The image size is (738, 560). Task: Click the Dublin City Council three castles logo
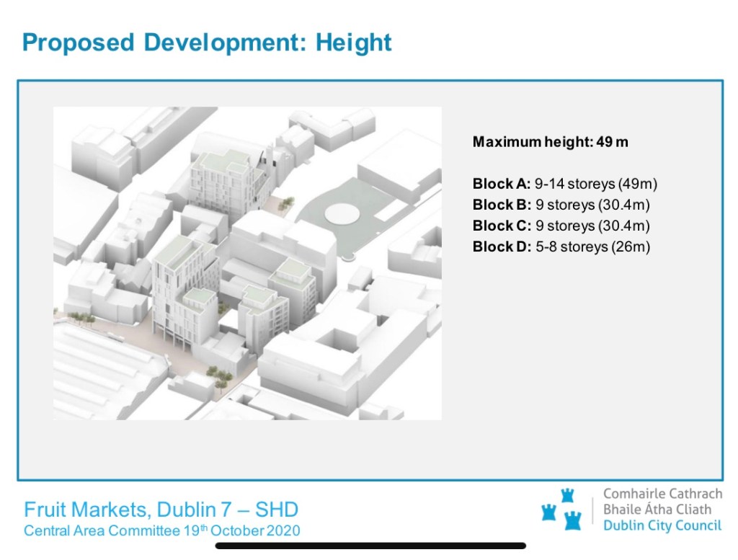561,509
